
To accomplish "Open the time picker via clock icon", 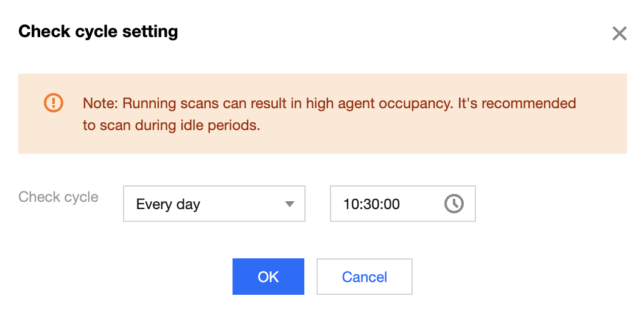I will pos(453,204).
